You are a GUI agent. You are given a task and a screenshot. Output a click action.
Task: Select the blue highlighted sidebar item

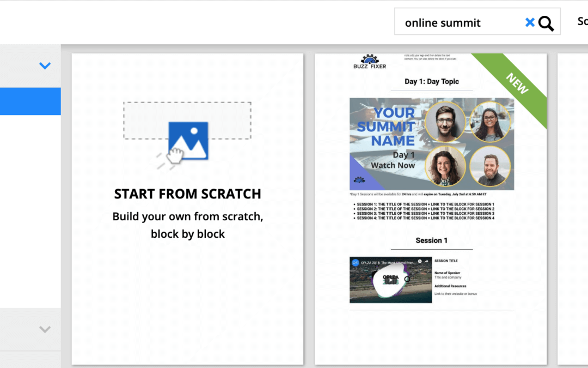pyautogui.click(x=30, y=101)
